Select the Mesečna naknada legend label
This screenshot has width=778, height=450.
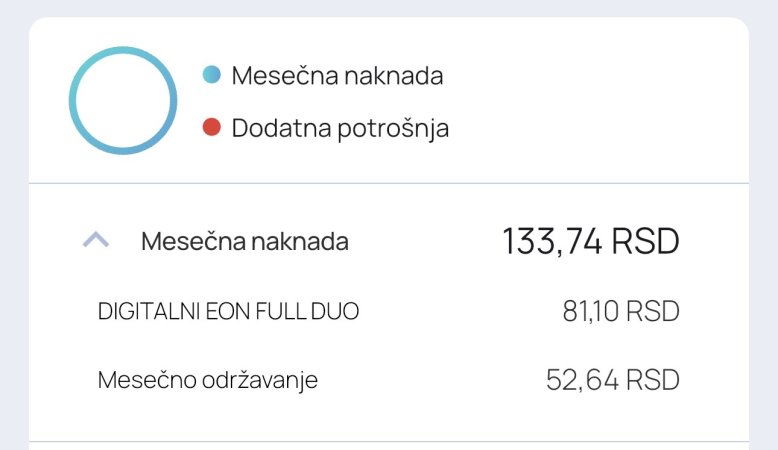337,75
